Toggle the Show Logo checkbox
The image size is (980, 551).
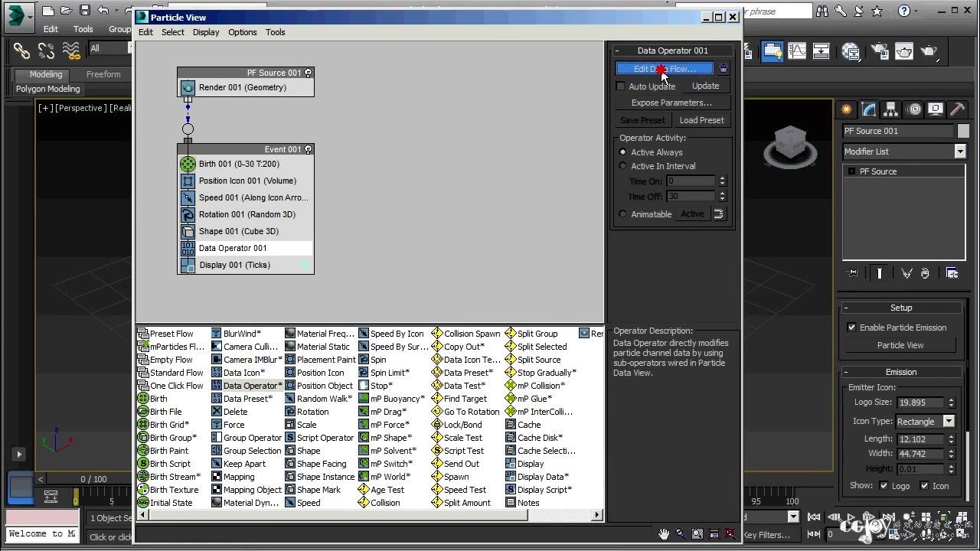(x=884, y=486)
